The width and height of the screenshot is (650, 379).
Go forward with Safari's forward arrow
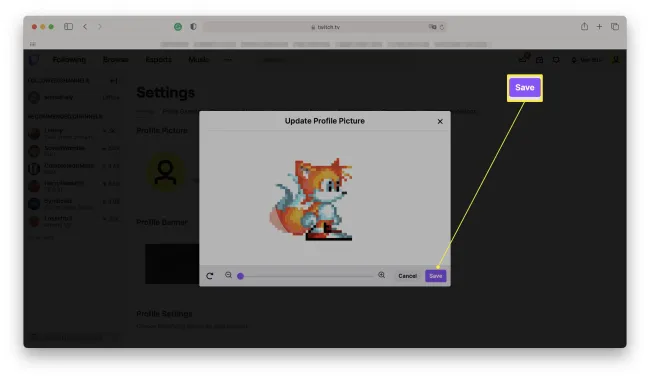(x=99, y=27)
